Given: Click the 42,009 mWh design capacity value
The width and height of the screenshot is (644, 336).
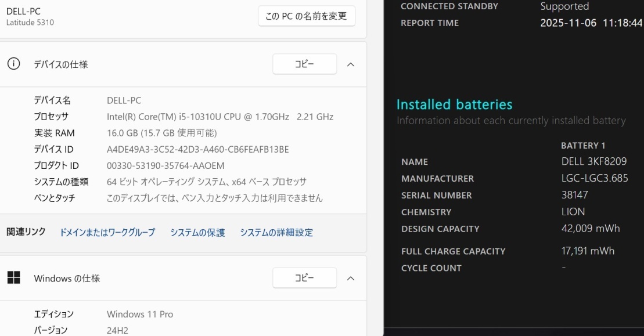Looking at the screenshot, I should [591, 229].
